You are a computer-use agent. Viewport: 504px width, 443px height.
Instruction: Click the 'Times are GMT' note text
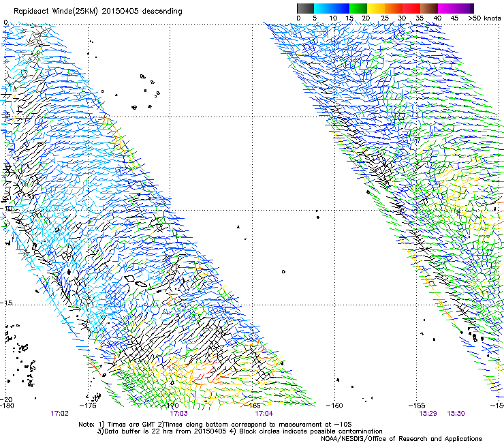click(x=131, y=425)
